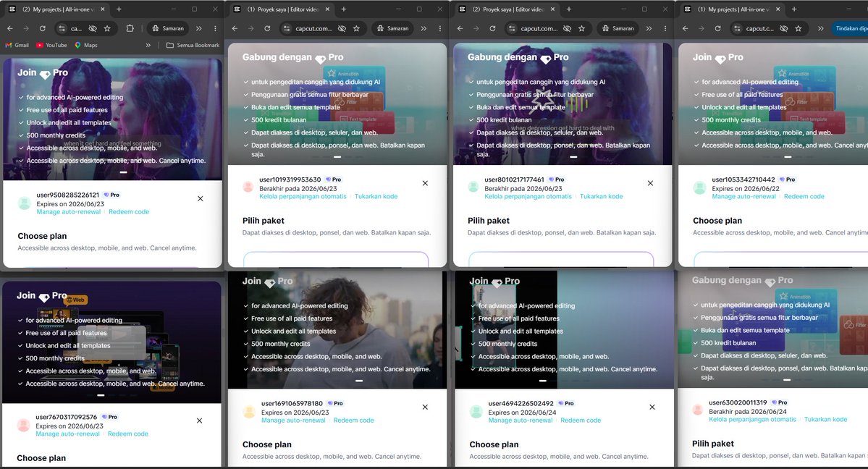Open the Gmail bookmark
The image size is (868, 469).
coord(17,45)
